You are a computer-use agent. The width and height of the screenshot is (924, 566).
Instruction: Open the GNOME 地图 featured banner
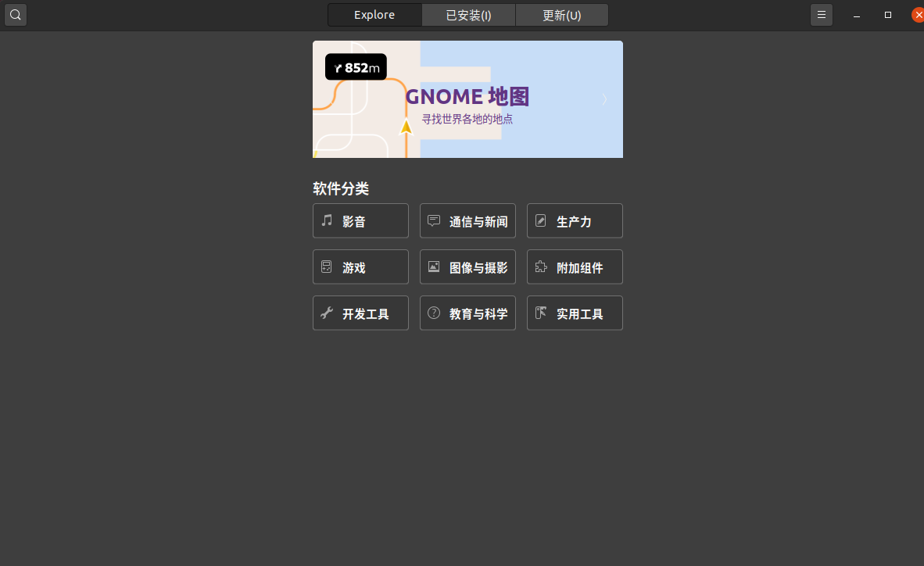(x=467, y=99)
